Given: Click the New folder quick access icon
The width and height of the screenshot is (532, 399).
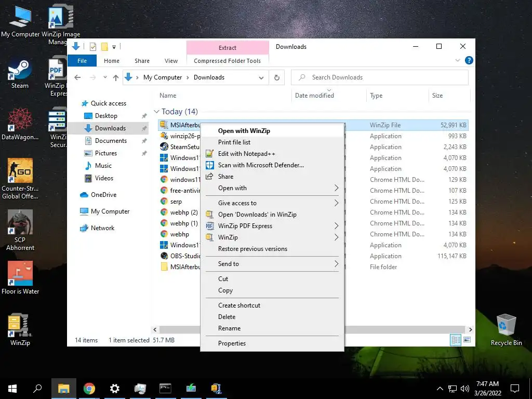Looking at the screenshot, I should coord(104,47).
